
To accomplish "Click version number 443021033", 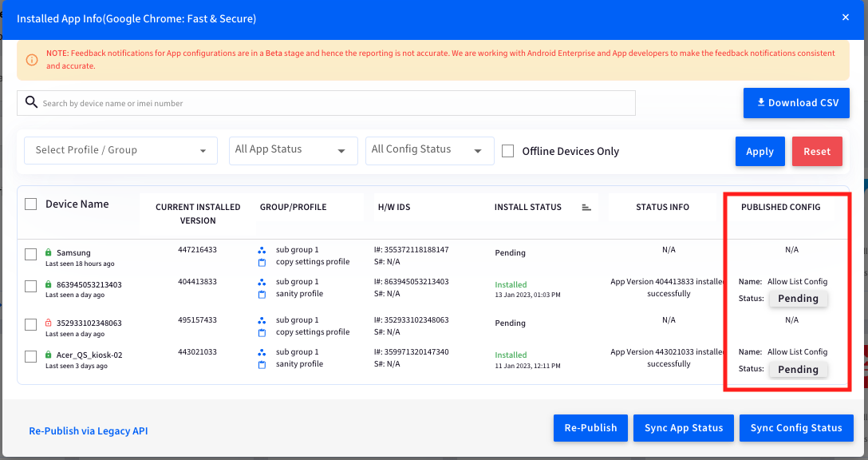I will [198, 352].
